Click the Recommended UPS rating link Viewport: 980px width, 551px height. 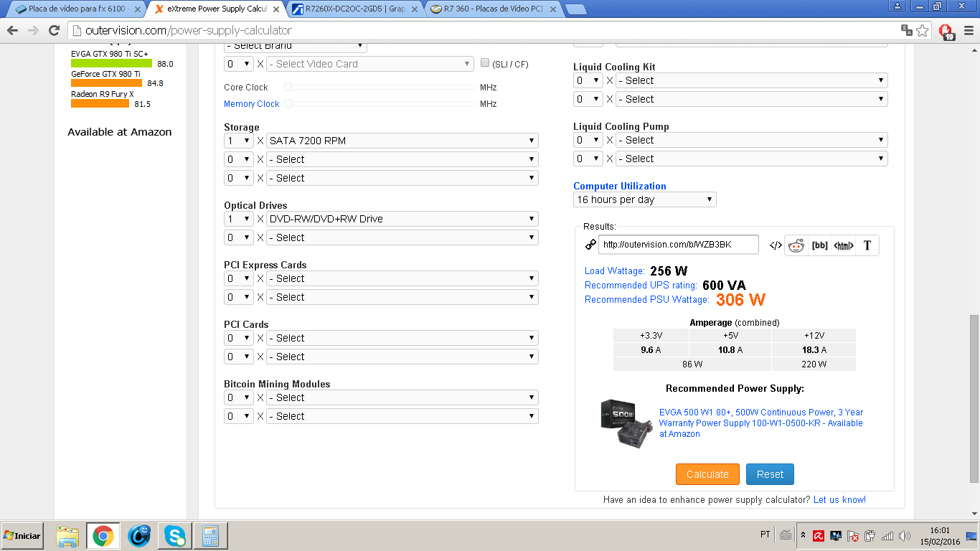(x=641, y=286)
